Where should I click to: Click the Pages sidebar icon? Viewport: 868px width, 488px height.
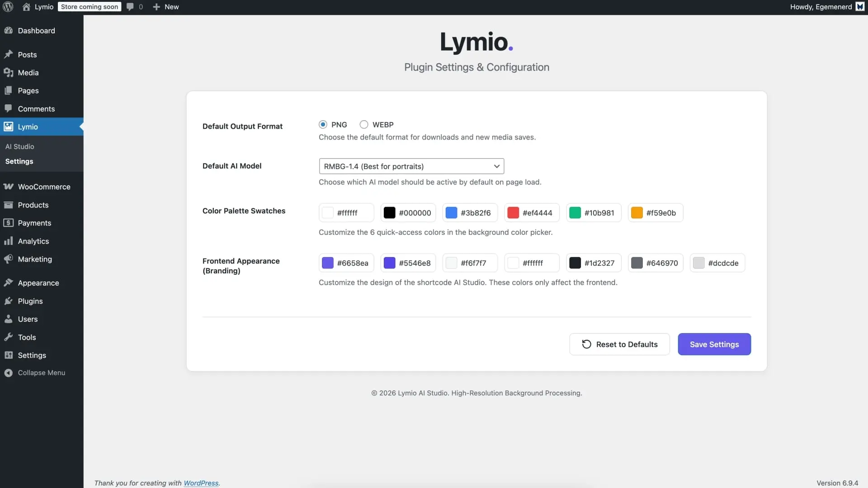pos(8,90)
